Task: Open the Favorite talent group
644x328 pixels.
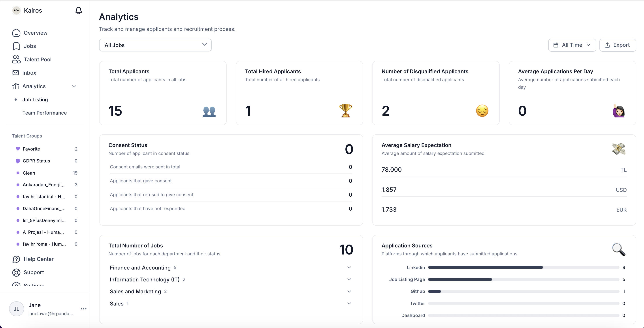Action: (31, 149)
